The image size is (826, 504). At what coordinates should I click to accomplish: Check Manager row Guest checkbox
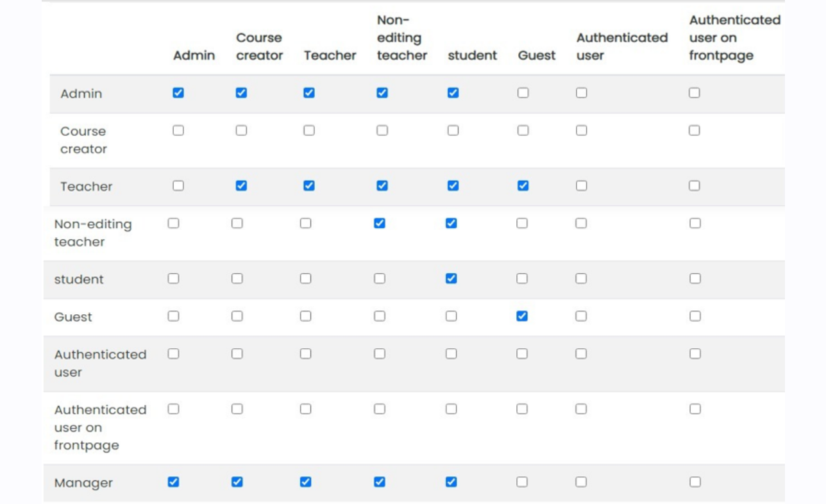(522, 482)
